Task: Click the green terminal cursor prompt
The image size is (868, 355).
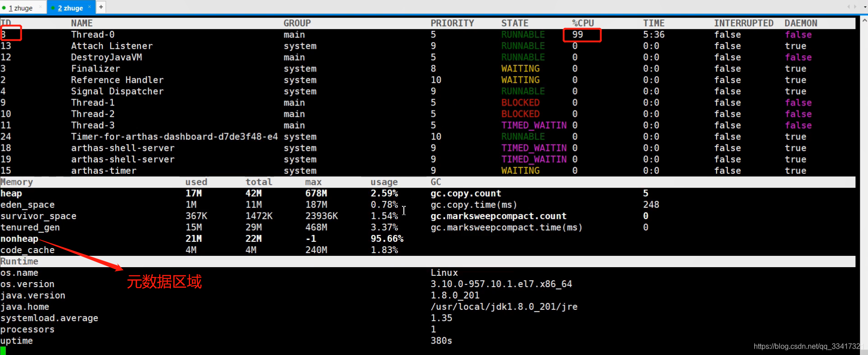Action: click(x=3, y=351)
